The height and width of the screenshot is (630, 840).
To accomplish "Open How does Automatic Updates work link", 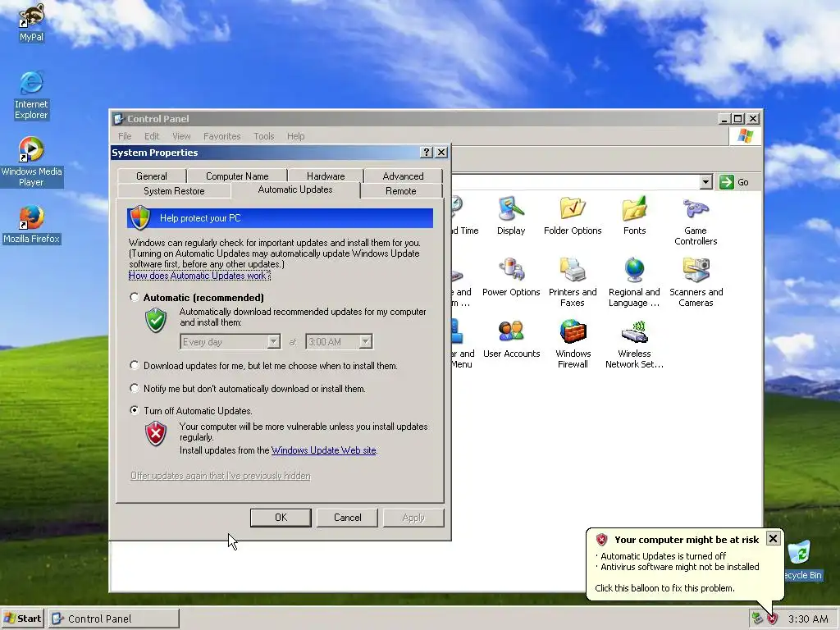I will (199, 276).
